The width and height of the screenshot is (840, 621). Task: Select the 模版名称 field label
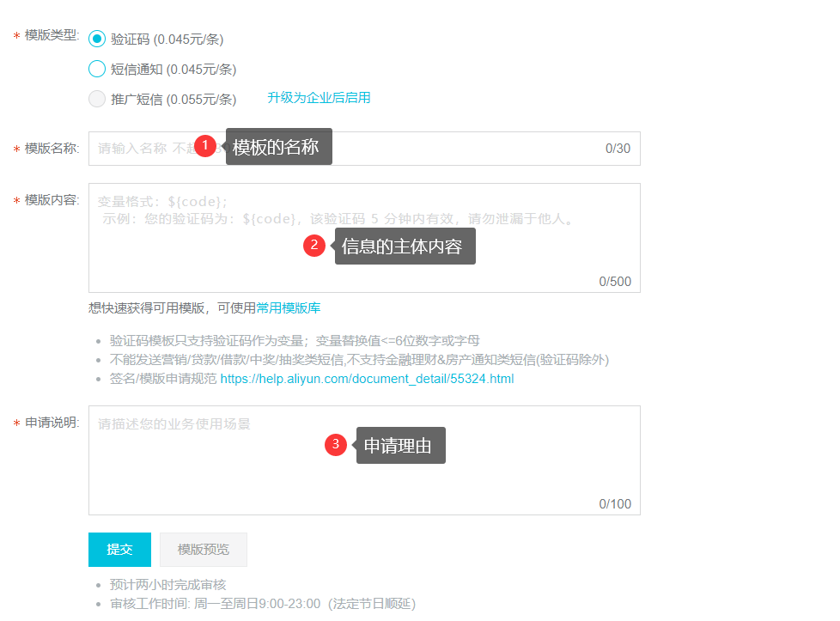pyautogui.click(x=52, y=149)
